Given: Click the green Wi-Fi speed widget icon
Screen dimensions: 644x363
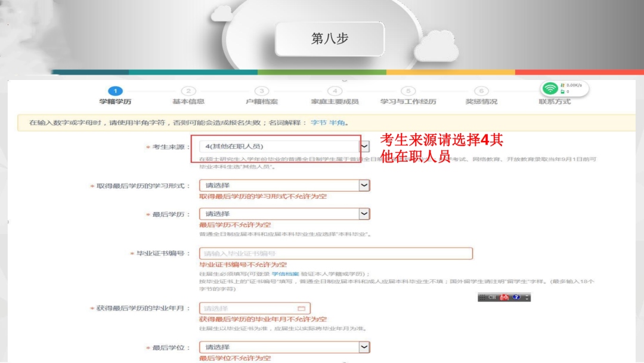Looking at the screenshot, I should 550,88.
